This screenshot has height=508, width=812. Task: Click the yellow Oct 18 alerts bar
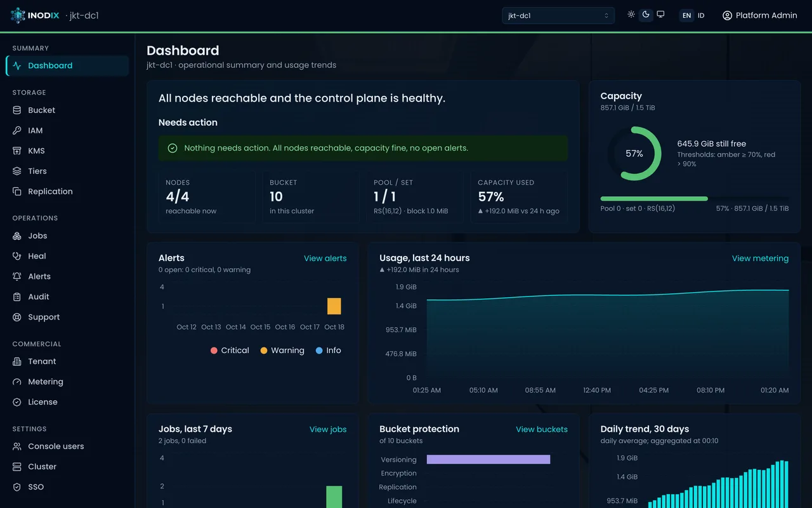(334, 306)
